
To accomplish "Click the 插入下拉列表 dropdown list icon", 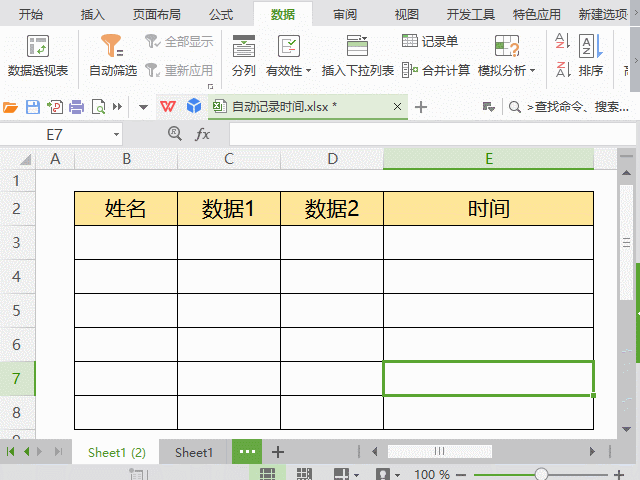I will (357, 47).
